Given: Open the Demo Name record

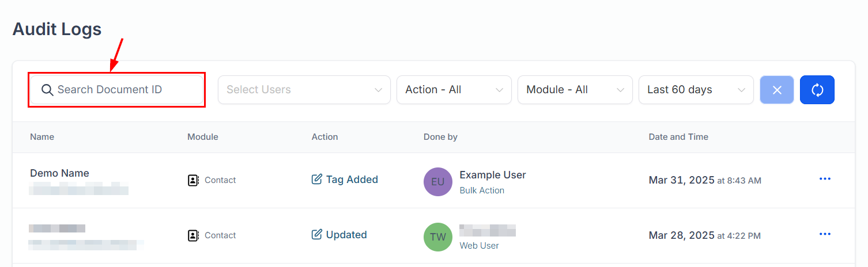Looking at the screenshot, I should pyautogui.click(x=59, y=173).
